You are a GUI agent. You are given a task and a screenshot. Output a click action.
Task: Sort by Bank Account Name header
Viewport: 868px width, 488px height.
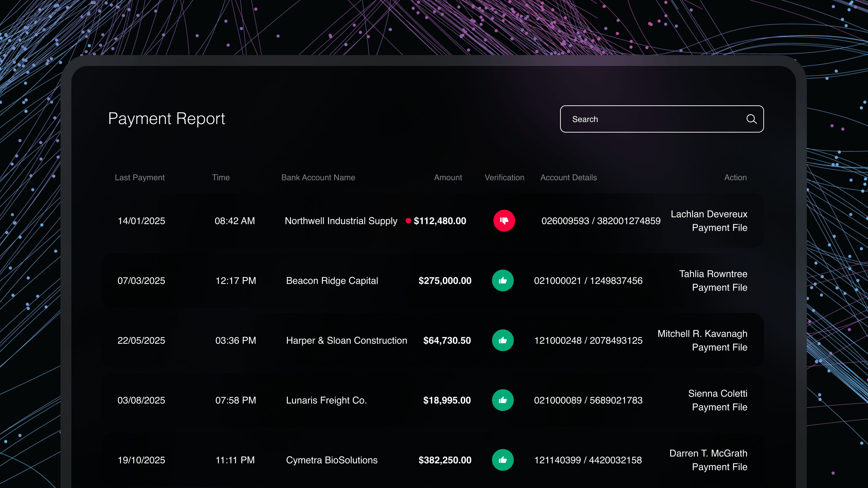click(x=318, y=178)
